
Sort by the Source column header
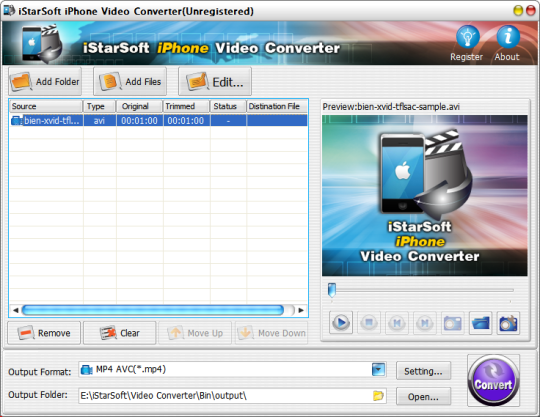(x=46, y=106)
